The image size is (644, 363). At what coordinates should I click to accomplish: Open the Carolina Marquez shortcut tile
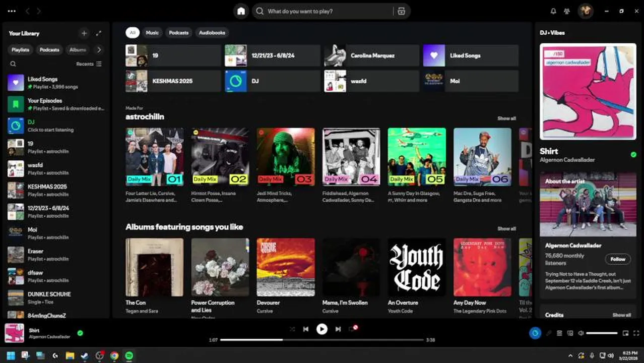(371, 55)
